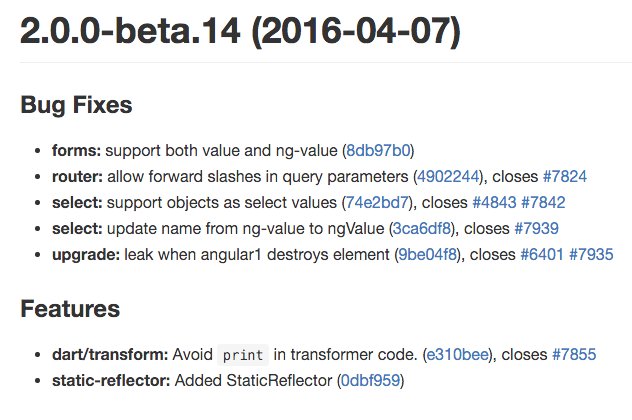The image size is (632, 420).
Task: Open issue link #7935
Action: pos(591,254)
